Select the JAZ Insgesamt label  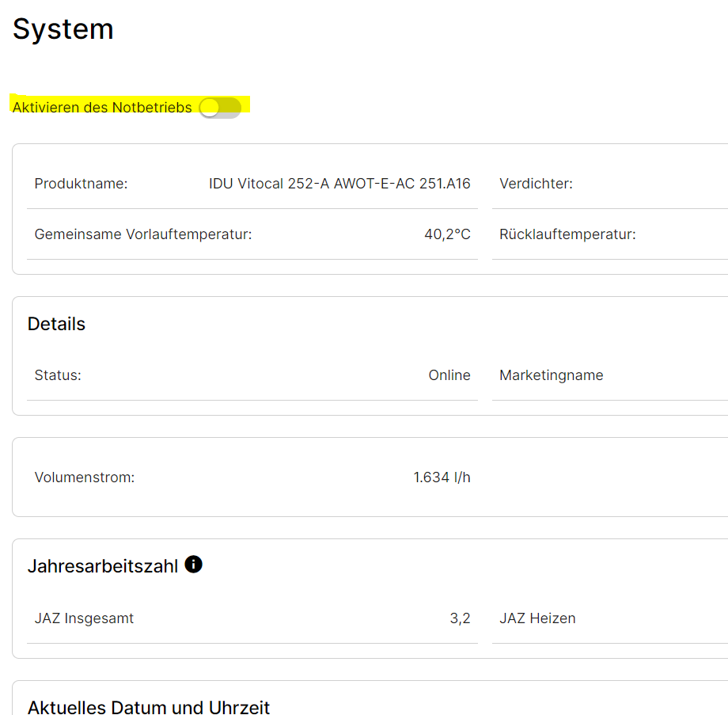tap(84, 618)
